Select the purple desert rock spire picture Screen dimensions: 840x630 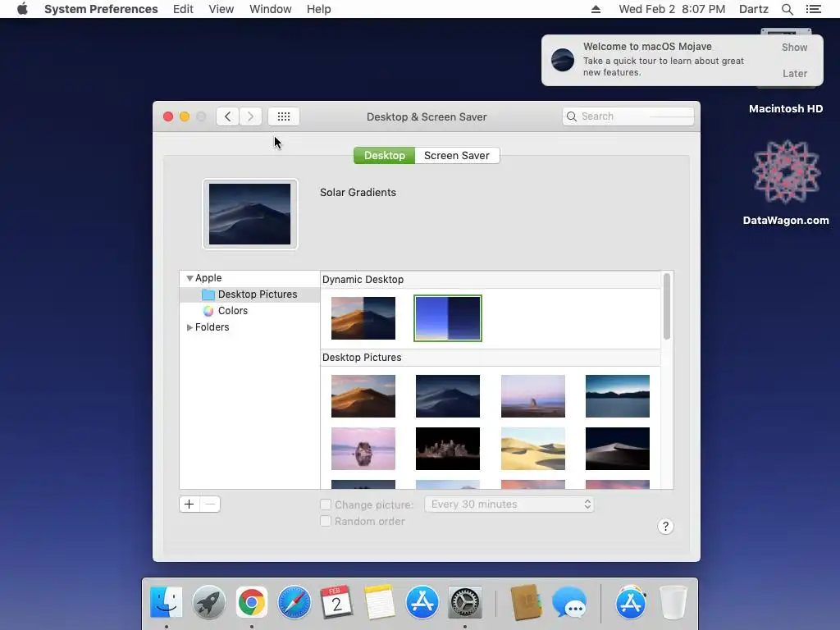coord(533,396)
